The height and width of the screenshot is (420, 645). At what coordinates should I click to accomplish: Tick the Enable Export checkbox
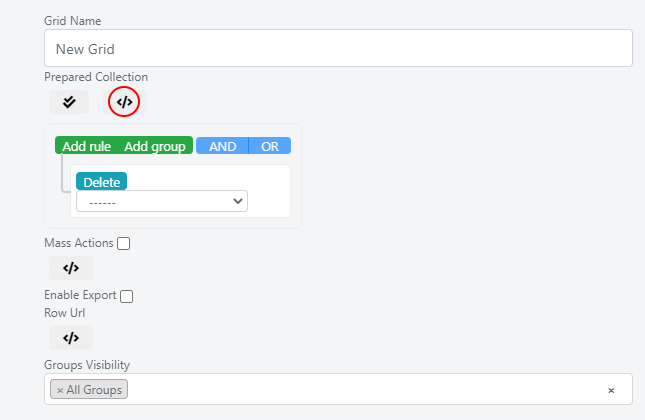point(126,296)
